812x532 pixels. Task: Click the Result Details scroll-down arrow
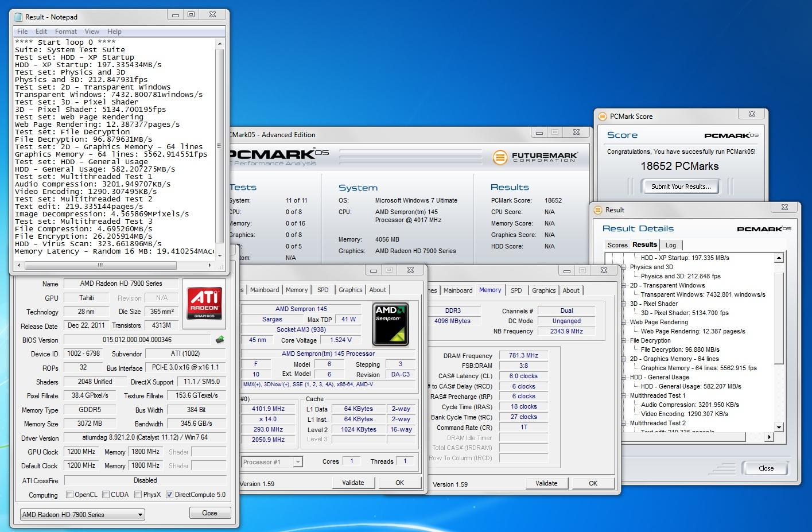click(x=779, y=427)
